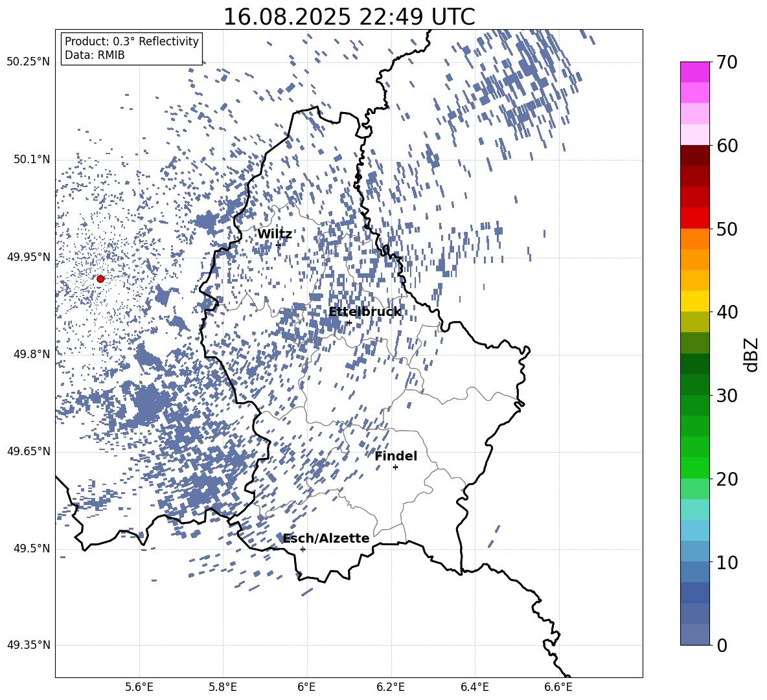This screenshot has width=767, height=700.
Task: Click the Esch/Alzette station cross marker
Action: pos(303,549)
